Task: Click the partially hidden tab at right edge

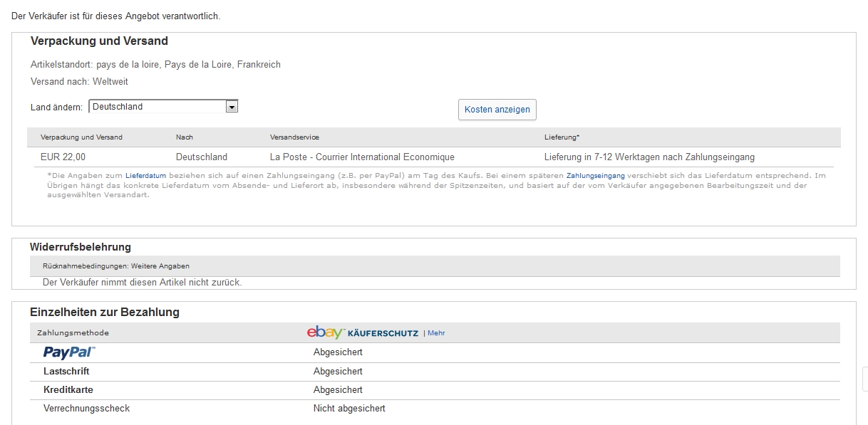Action: click(x=864, y=379)
